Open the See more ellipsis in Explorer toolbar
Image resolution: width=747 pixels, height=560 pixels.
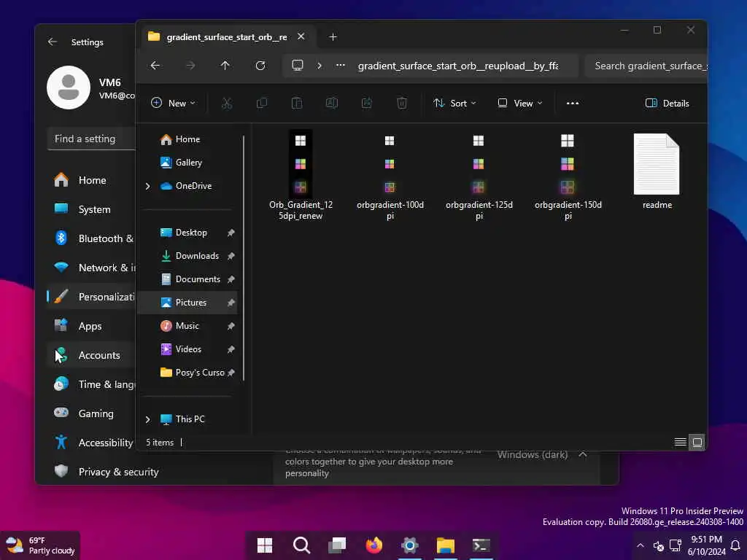click(x=573, y=103)
